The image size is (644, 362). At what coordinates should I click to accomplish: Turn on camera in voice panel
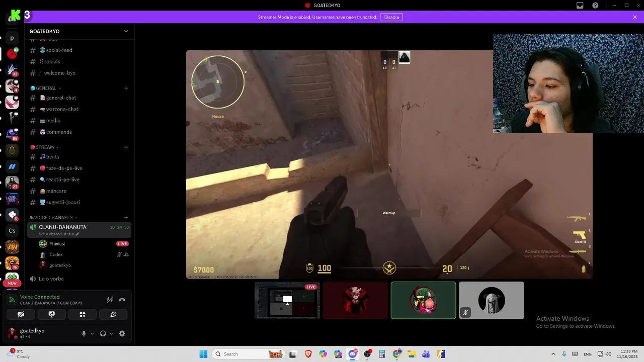[x=21, y=314]
